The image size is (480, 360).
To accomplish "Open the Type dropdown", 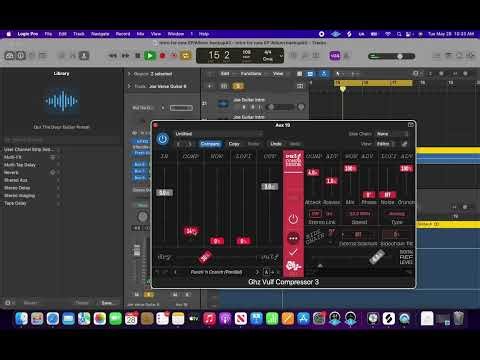I will pos(397,214).
